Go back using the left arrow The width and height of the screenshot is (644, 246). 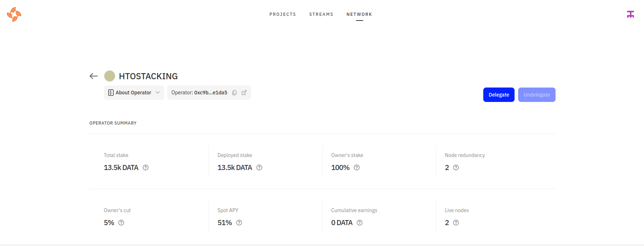[93, 76]
